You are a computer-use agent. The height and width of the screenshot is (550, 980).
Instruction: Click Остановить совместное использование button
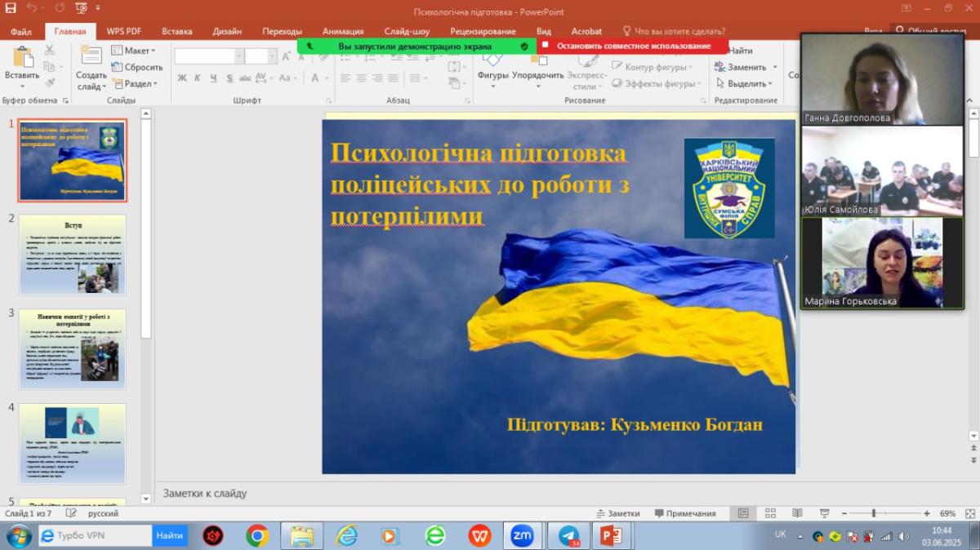tap(633, 47)
